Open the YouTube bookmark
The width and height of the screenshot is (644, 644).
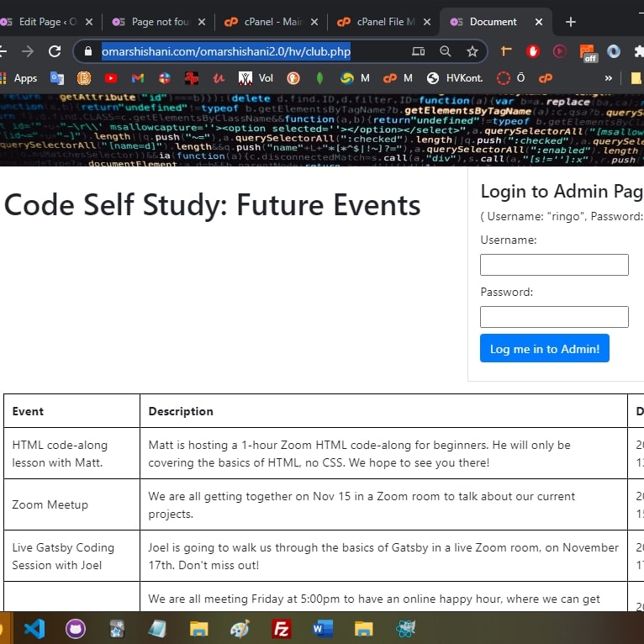click(x=111, y=78)
